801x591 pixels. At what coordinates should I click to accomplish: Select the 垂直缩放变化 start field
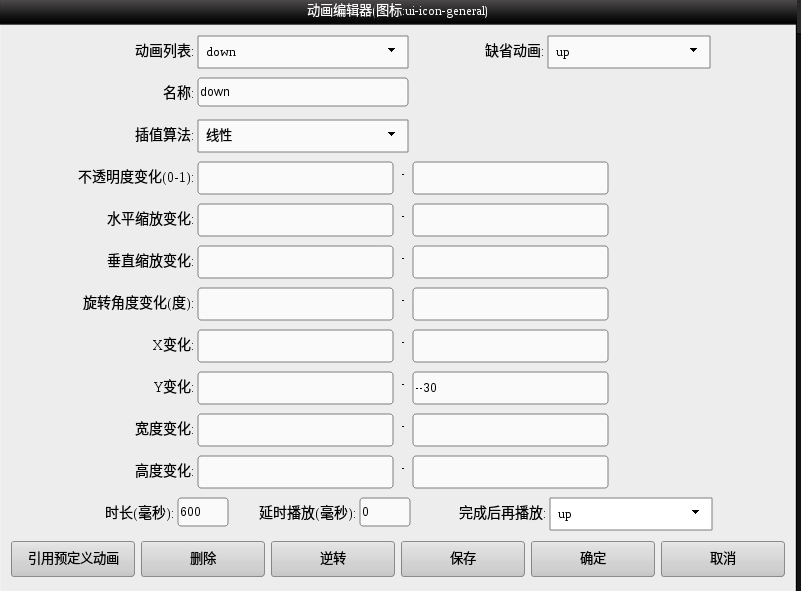tap(295, 262)
